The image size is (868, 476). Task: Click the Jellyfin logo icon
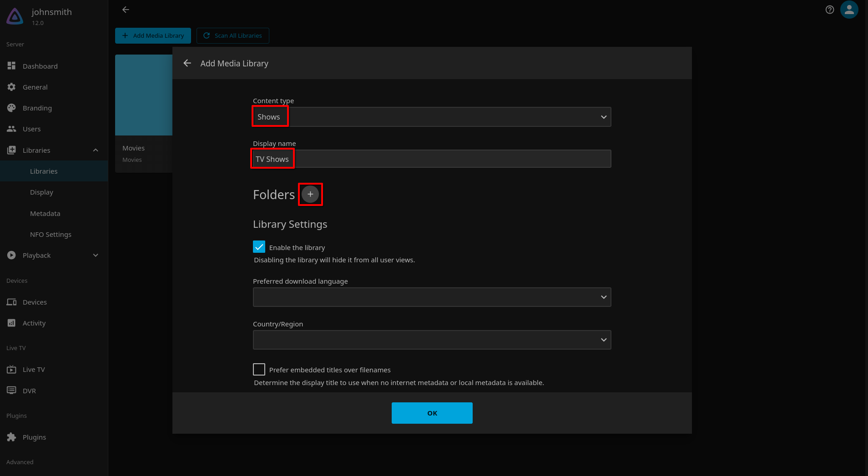click(15, 16)
